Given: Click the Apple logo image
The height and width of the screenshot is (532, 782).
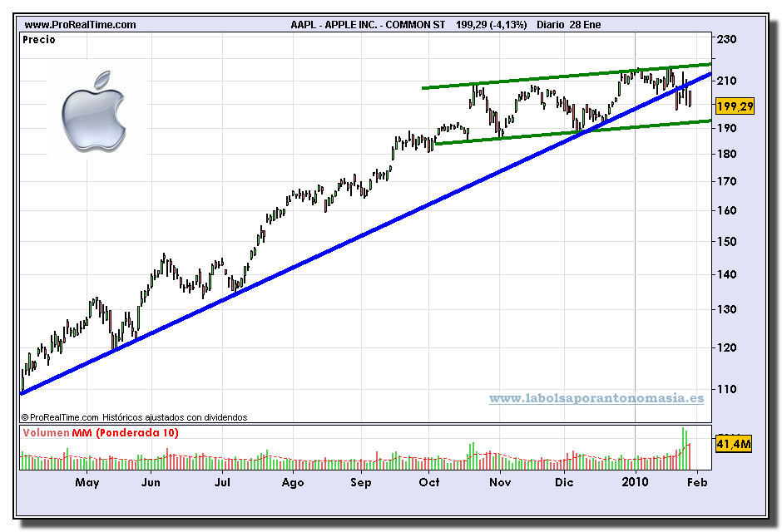Looking at the screenshot, I should (94, 111).
